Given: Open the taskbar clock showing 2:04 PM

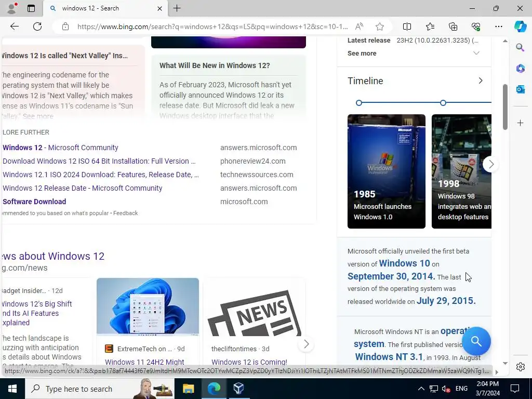Looking at the screenshot, I should [487, 389].
